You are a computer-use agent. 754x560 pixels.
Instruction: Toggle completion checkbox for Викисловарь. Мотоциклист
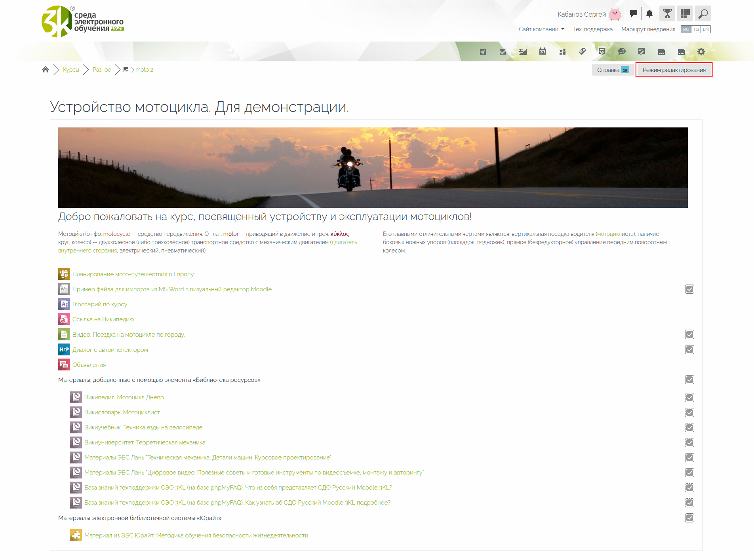coord(689,412)
